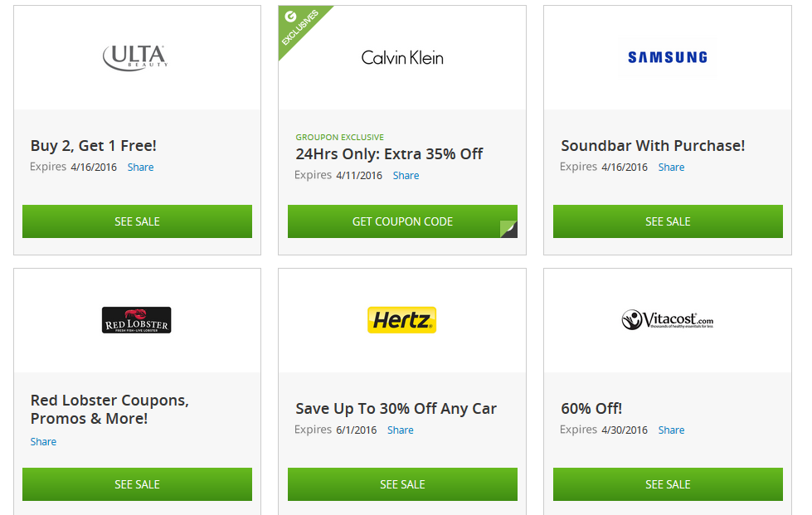Share the Red Lobster coupons
812x515 pixels.
(43, 441)
